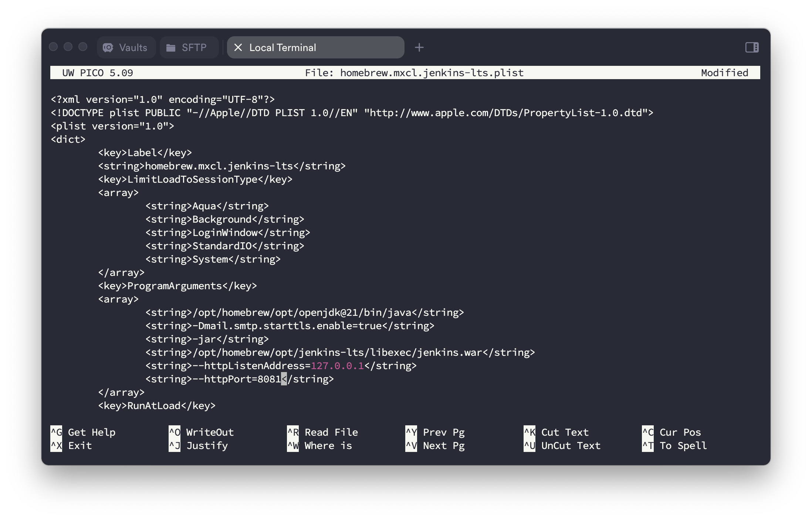Click the Vaults icon in tab bar
Screen dimensions: 812x520
coord(108,48)
